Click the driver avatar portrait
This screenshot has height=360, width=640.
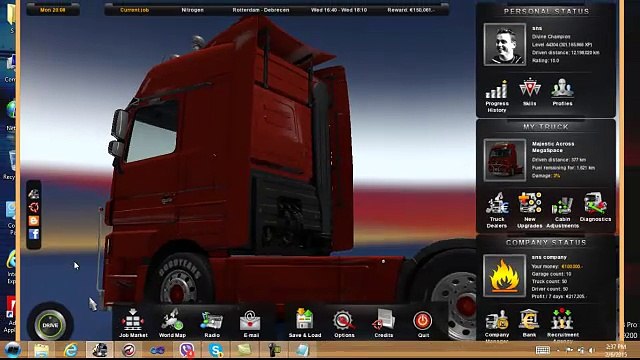click(x=504, y=44)
